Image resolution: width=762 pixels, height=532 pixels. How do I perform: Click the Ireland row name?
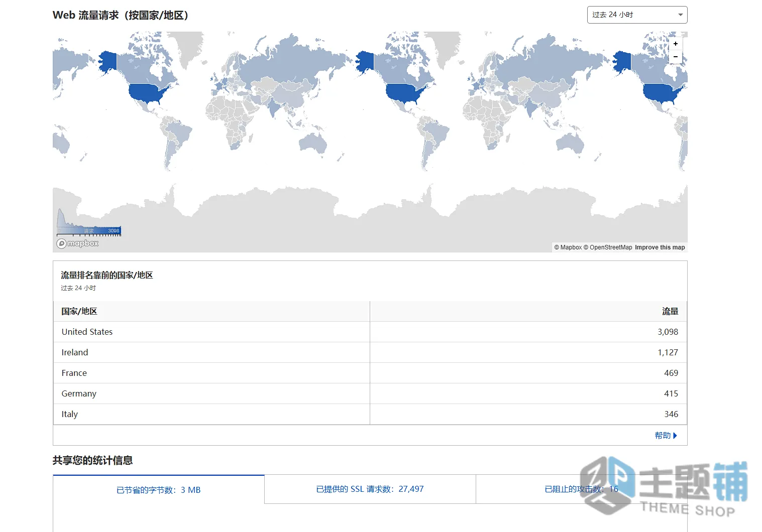(75, 352)
